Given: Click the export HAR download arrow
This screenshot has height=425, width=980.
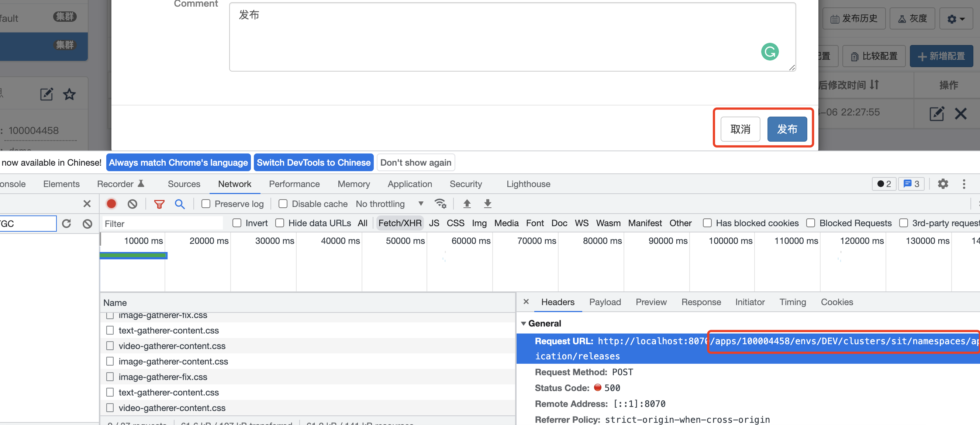Looking at the screenshot, I should click(x=487, y=204).
